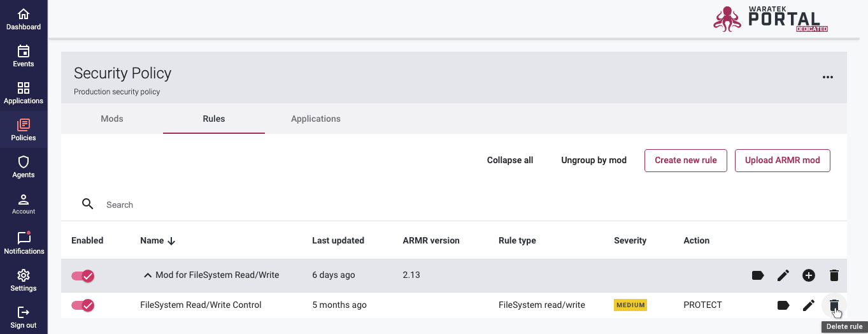Delete the FileSystem Read/Write Control rule

click(834, 305)
